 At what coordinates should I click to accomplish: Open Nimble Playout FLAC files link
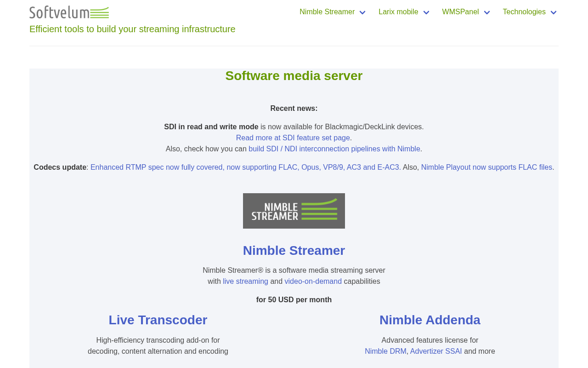tap(486, 167)
